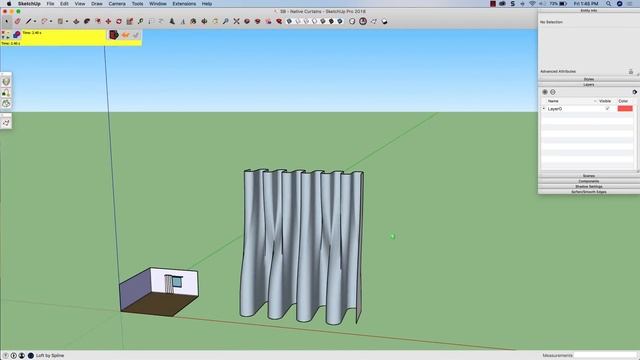This screenshot has height=360, width=640.
Task: Activate the Push/Pull tool
Action: pyautogui.click(x=76, y=21)
